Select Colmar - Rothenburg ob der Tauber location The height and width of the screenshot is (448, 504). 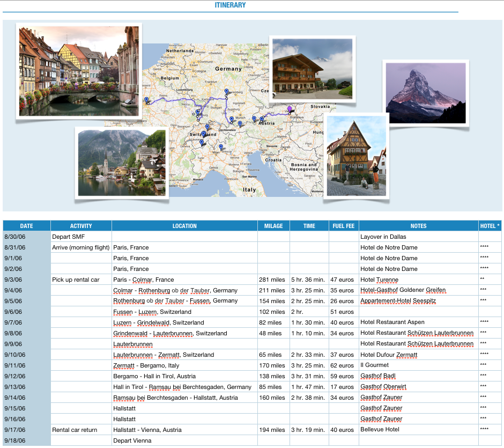pyautogui.click(x=184, y=290)
